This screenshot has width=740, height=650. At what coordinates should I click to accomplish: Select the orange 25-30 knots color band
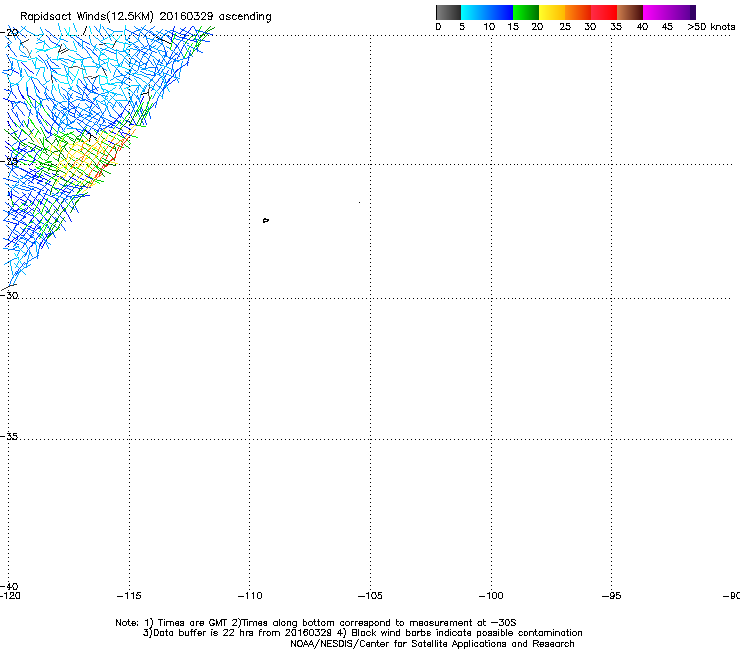pos(578,12)
